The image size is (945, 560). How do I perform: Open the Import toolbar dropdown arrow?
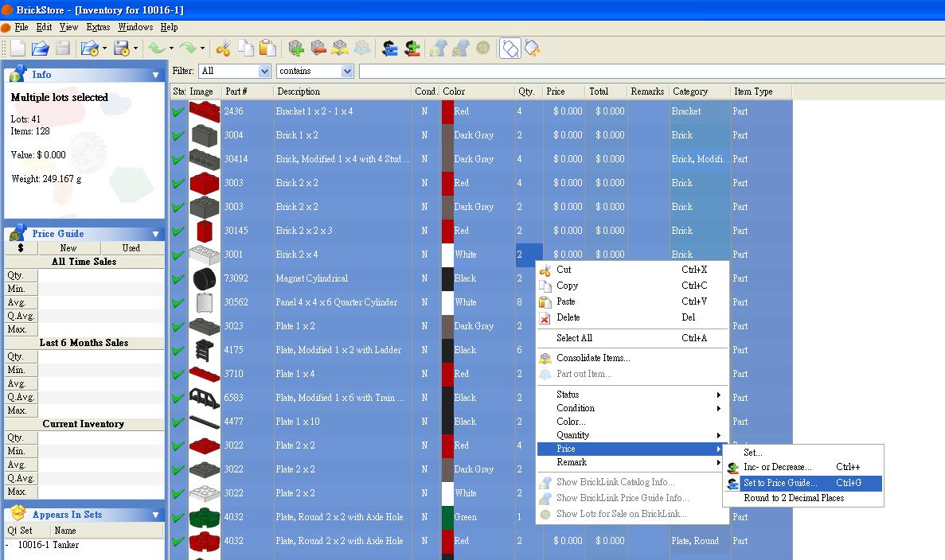tap(105, 49)
